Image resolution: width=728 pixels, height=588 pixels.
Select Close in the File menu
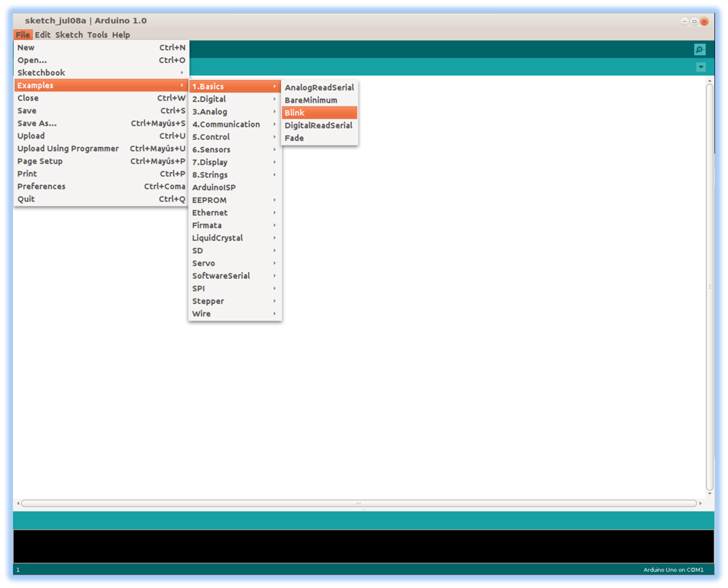pos(101,98)
